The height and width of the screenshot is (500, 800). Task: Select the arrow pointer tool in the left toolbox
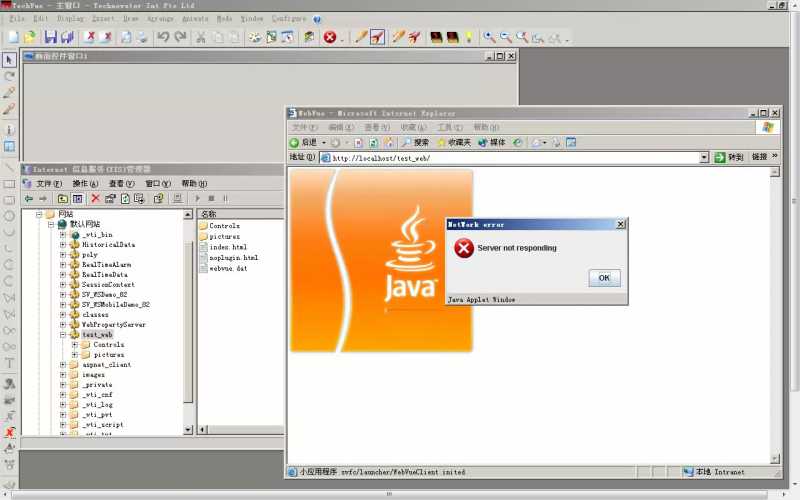[9, 60]
